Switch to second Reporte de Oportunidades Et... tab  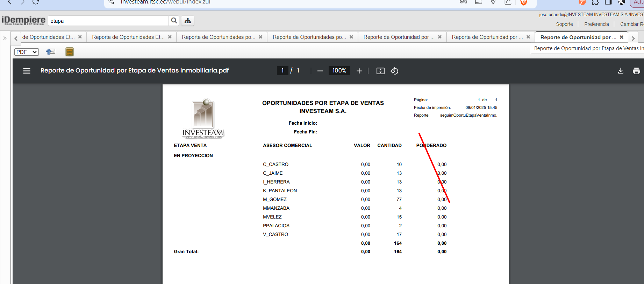[128, 37]
